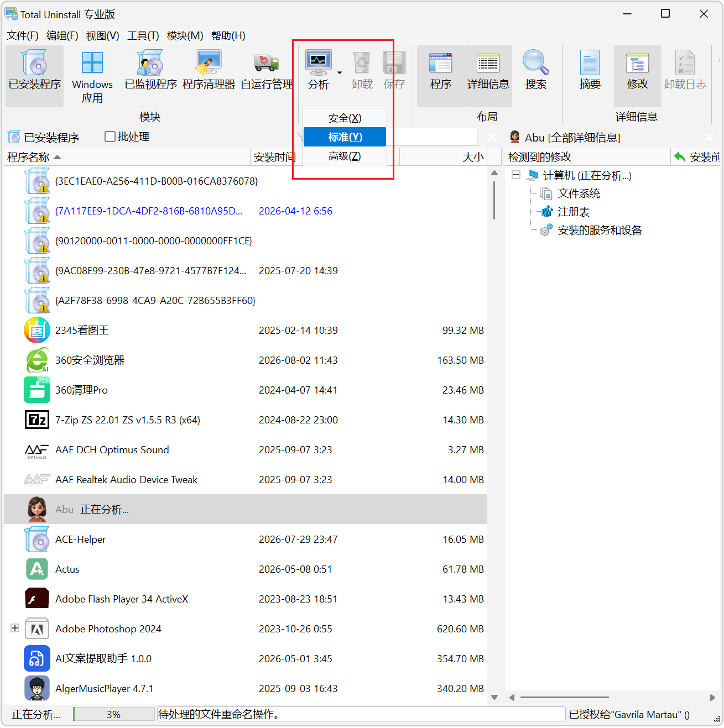Image resolution: width=724 pixels, height=728 pixels.
Task: Click the 2345看图王 program icon
Action: (x=37, y=330)
